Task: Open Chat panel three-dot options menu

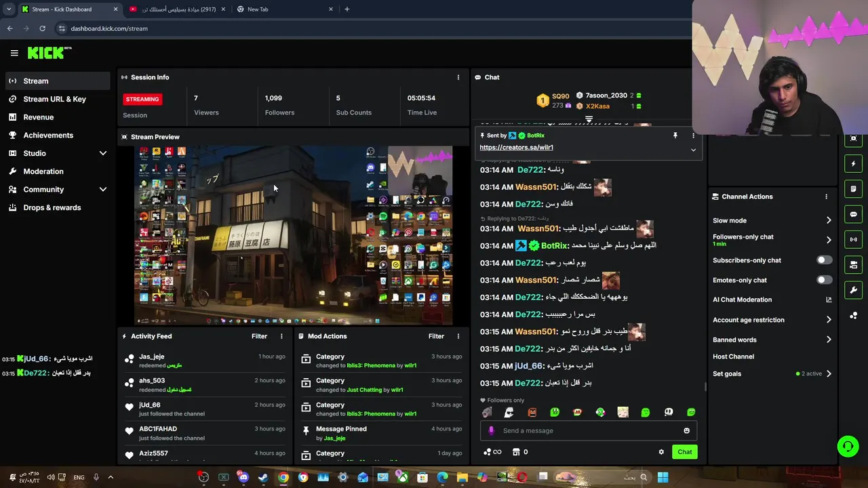Action: 693,136
